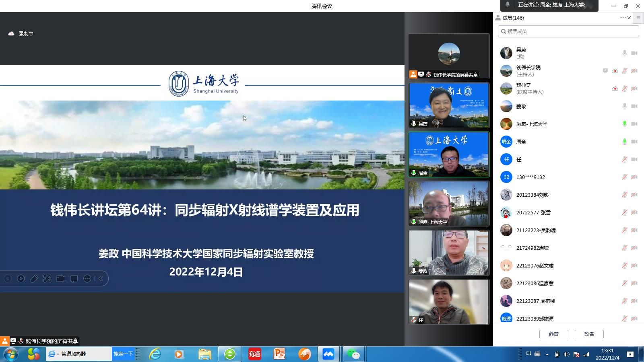Click the hamburger menu icon beside members panel
The width and height of the screenshot is (644, 362).
638,18
